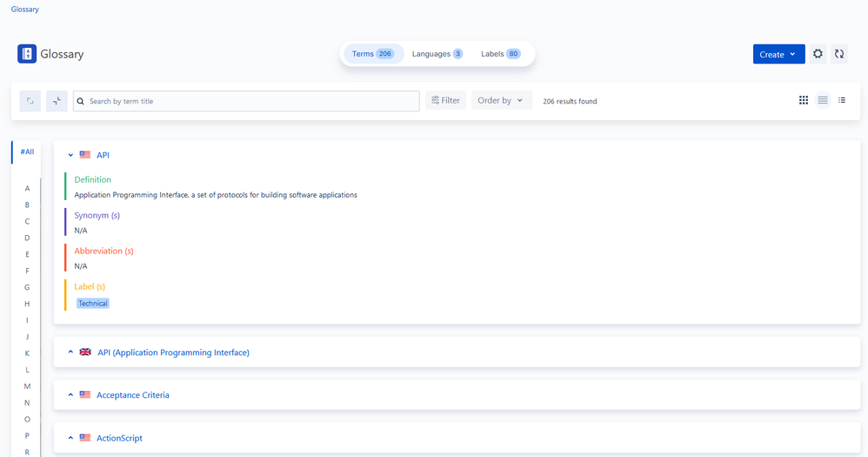Focus the search by term title field

point(246,101)
